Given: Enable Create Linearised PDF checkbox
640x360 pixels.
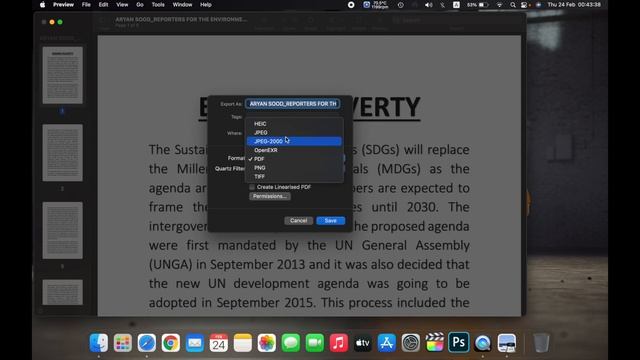Looking at the screenshot, I should (x=252, y=187).
